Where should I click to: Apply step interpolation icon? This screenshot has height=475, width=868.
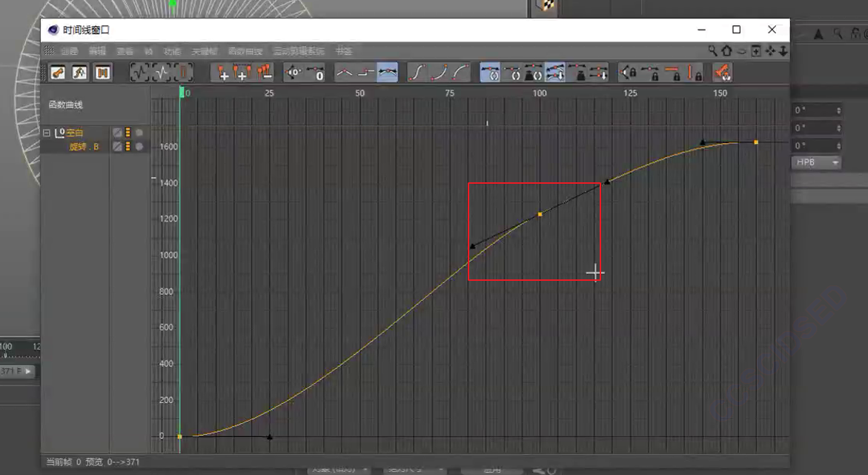(x=366, y=73)
